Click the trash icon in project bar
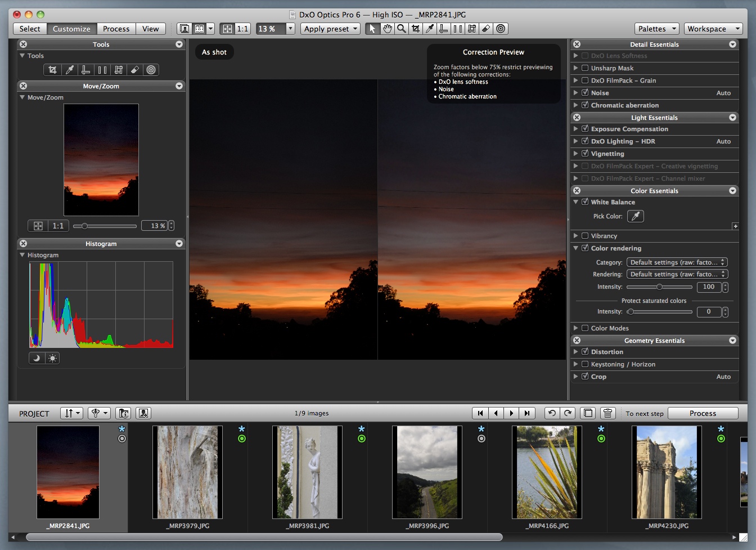This screenshot has width=756, height=550. pyautogui.click(x=607, y=413)
